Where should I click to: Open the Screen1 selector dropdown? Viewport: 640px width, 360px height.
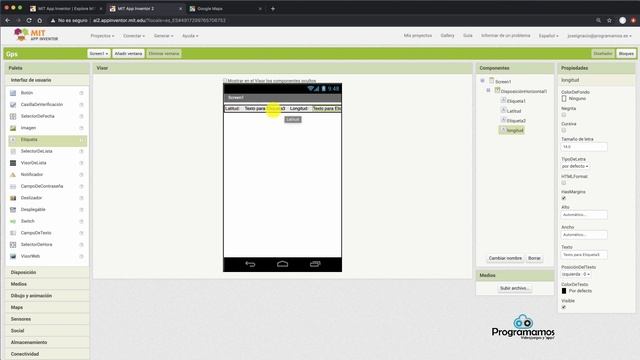[x=99, y=53]
